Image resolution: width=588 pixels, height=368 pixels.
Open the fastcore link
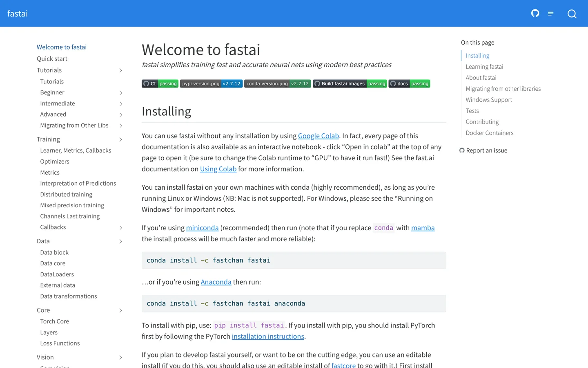coord(343,365)
